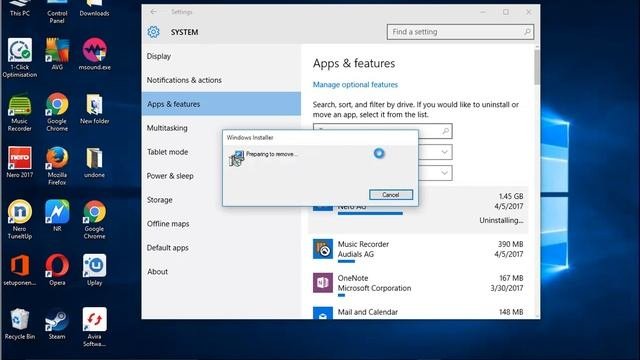
Task: Click the Settings gear icon beside SYSTEM
Action: pos(153,32)
